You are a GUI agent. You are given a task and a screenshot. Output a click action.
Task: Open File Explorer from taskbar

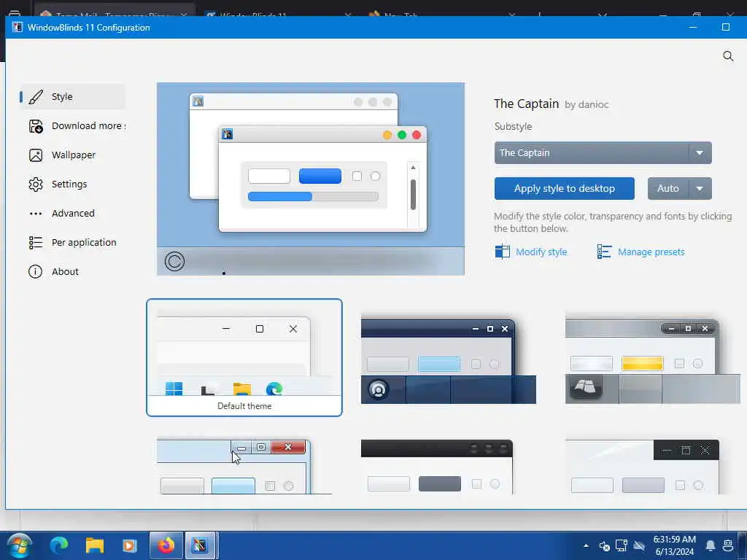coord(94,545)
